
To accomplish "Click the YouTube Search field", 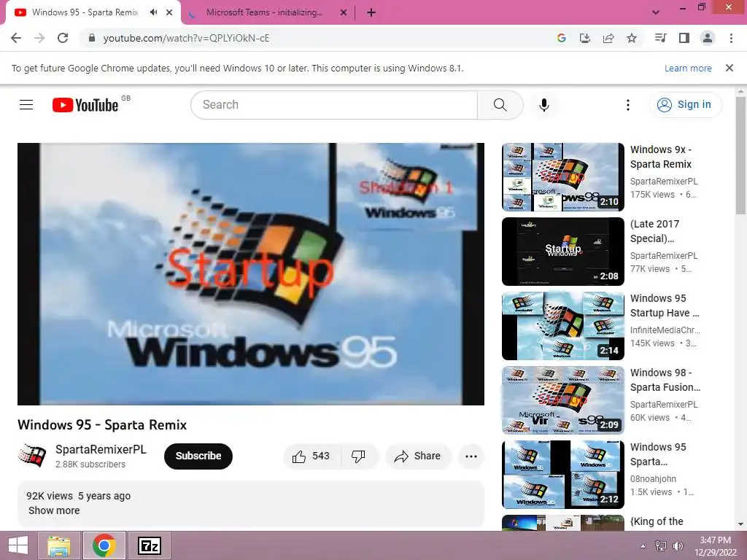I will (334, 105).
